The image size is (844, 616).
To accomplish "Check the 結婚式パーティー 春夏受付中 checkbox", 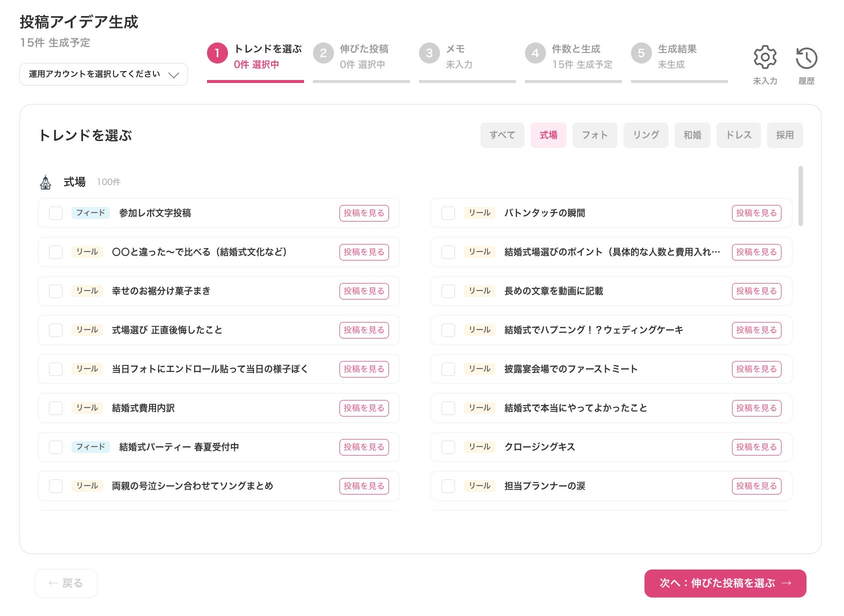I will (x=56, y=447).
